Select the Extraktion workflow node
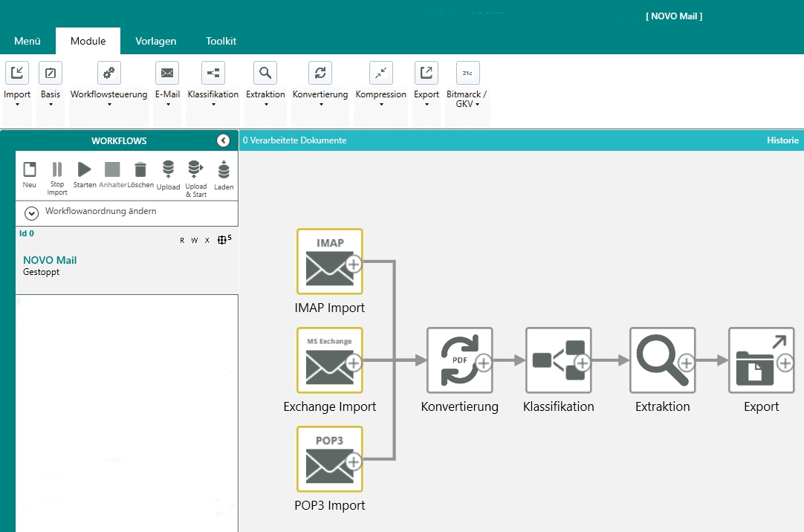Viewport: 804px width, 532px height. coord(663,360)
